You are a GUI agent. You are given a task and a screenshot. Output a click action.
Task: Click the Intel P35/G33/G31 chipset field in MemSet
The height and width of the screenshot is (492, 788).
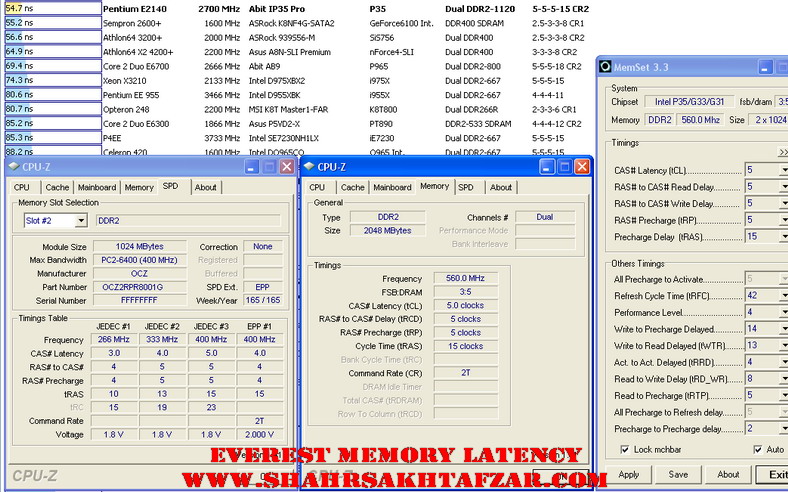click(x=690, y=102)
